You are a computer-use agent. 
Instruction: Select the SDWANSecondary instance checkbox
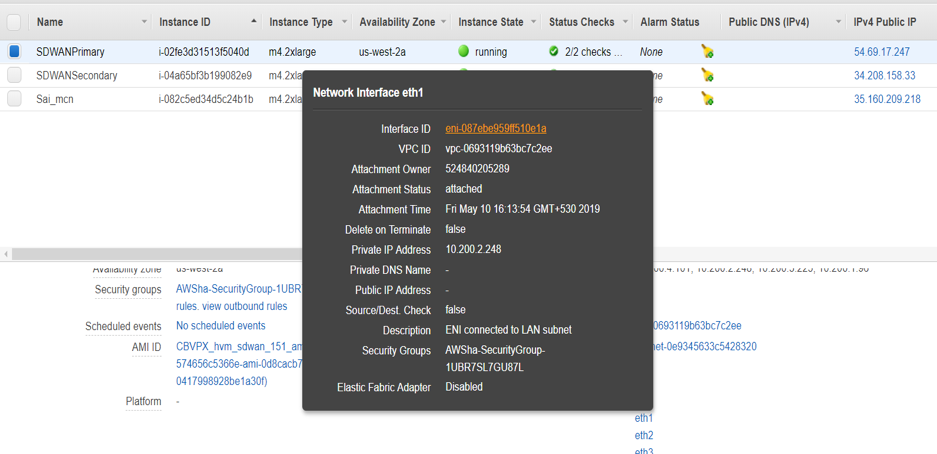(14, 75)
